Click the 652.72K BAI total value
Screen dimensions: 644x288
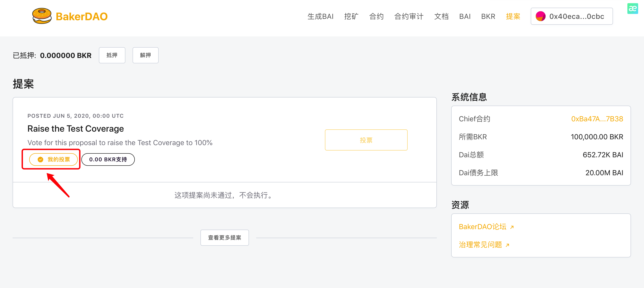click(x=603, y=155)
